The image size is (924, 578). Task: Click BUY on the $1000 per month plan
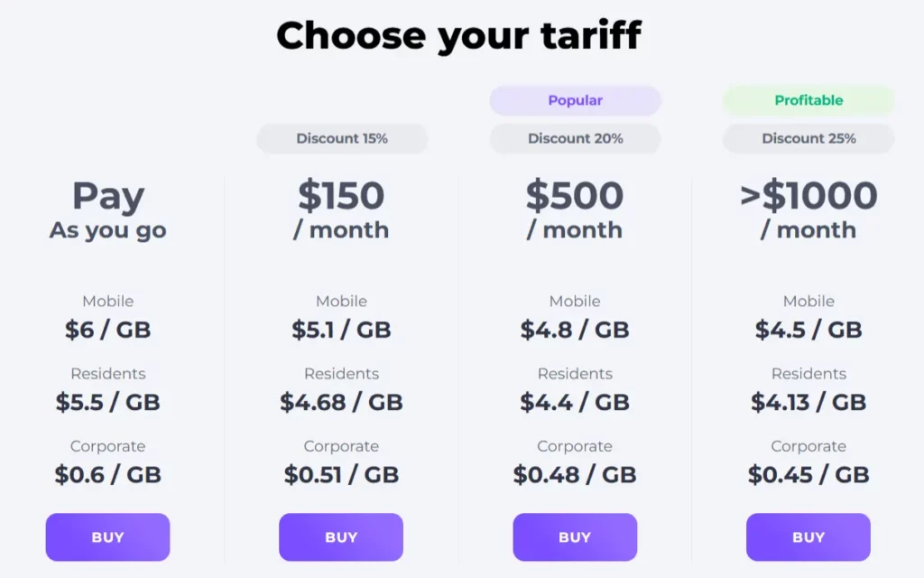pyautogui.click(x=808, y=536)
